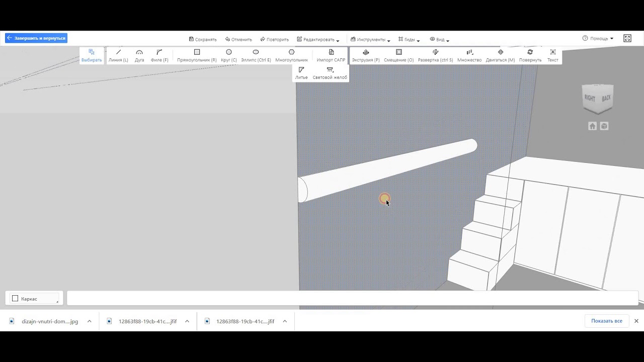Click the 3D box view icon beside home
This screenshot has height=362, width=644.
(604, 126)
